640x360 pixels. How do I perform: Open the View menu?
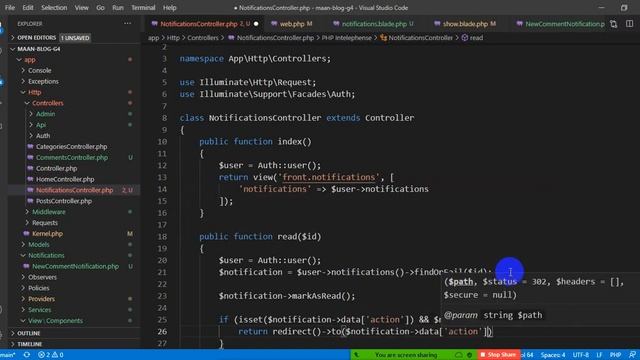(x=81, y=8)
